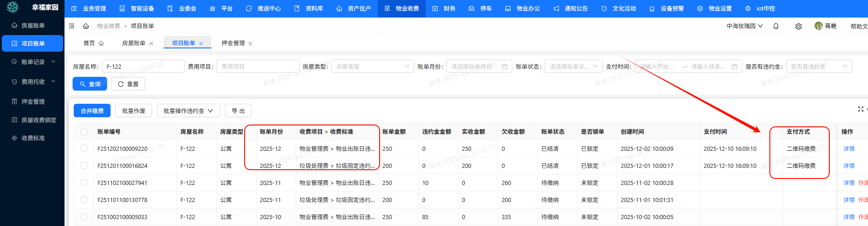Image resolution: width=868 pixels, height=226 pixels.
Task: Open the 物业收费 top menu
Action: click(402, 8)
